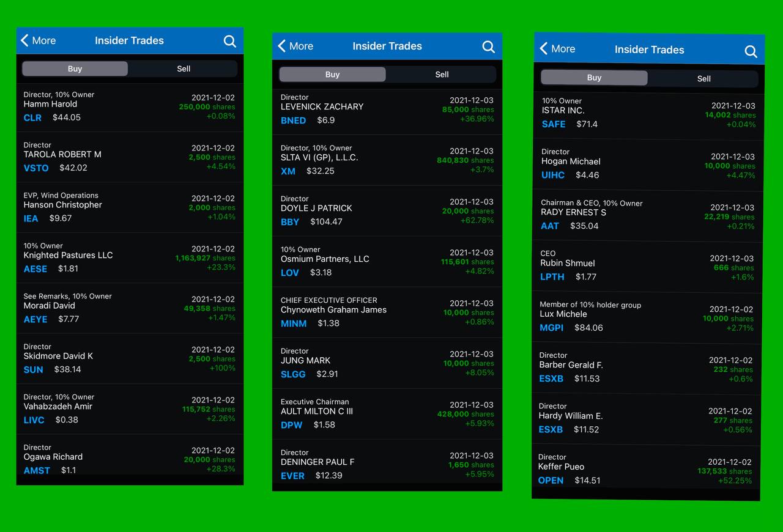Tap insider name LEVENICK ZACHARY

pos(322,106)
